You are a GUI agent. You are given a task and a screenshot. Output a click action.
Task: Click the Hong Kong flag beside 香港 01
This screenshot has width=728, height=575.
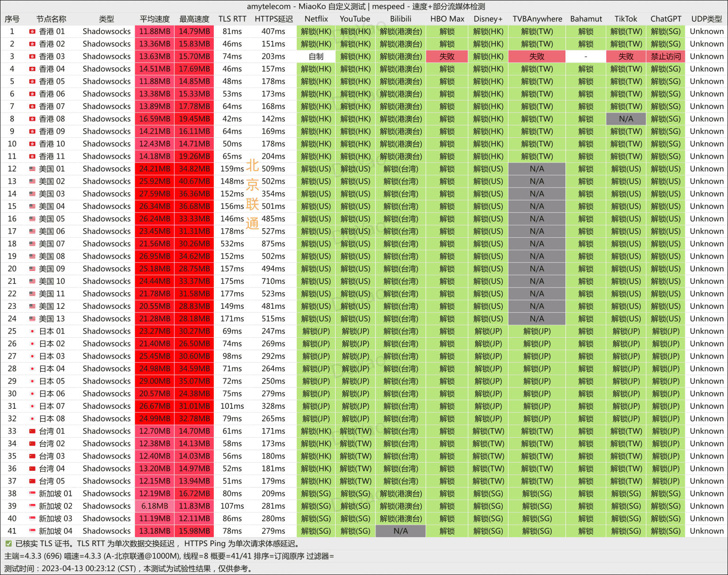point(32,32)
